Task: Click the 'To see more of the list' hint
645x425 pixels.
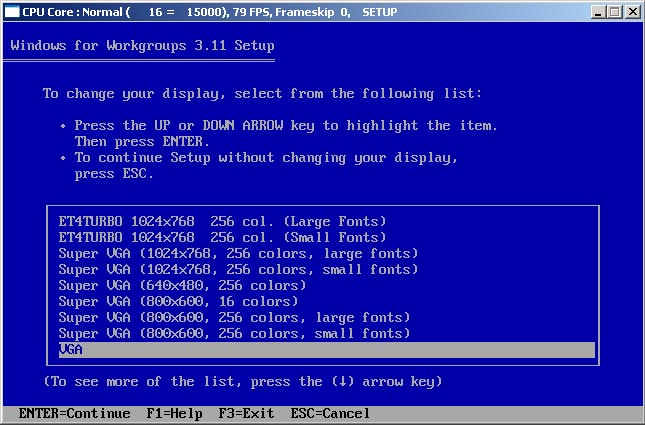Action: pyautogui.click(x=243, y=381)
